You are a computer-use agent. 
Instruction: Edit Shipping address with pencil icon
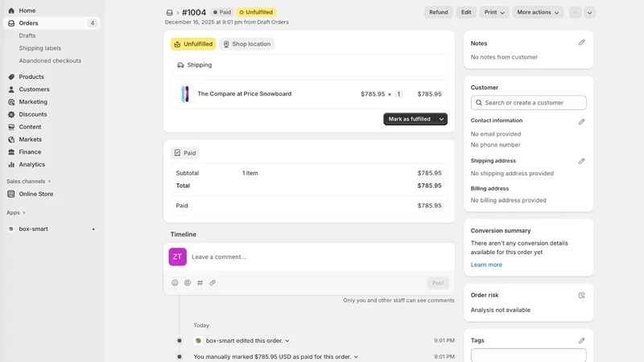[581, 162]
